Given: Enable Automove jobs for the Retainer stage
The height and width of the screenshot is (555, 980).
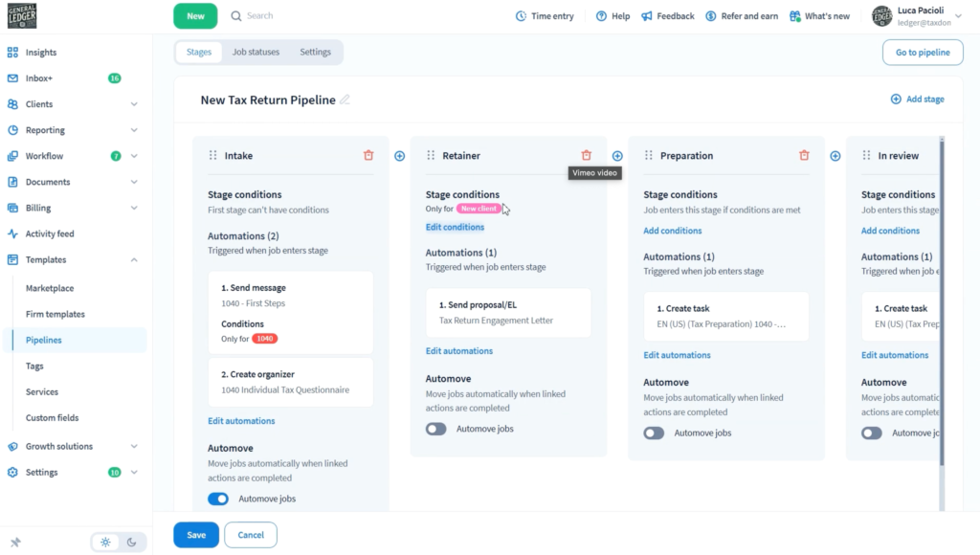Looking at the screenshot, I should tap(435, 429).
